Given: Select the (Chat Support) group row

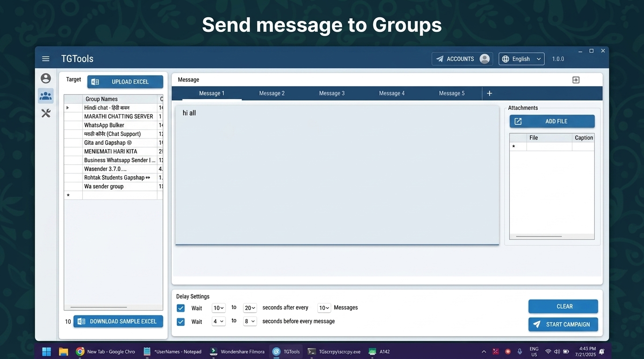Looking at the screenshot, I should tap(113, 134).
